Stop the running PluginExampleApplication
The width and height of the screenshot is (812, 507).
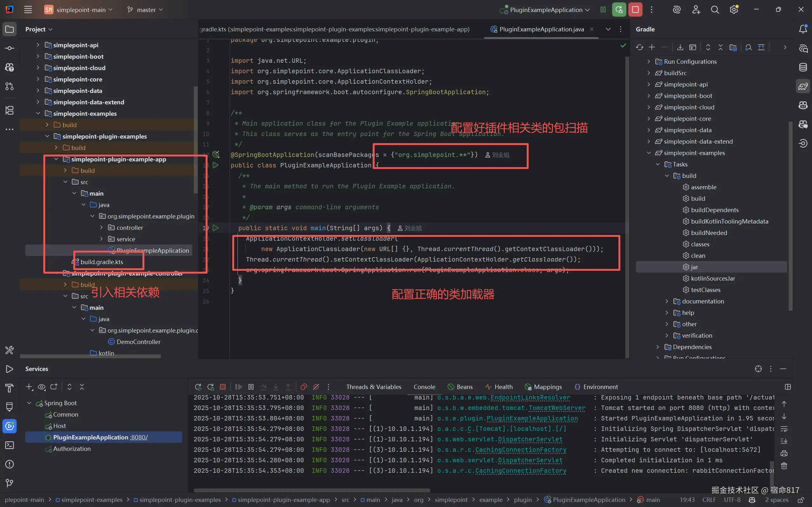[x=635, y=10]
